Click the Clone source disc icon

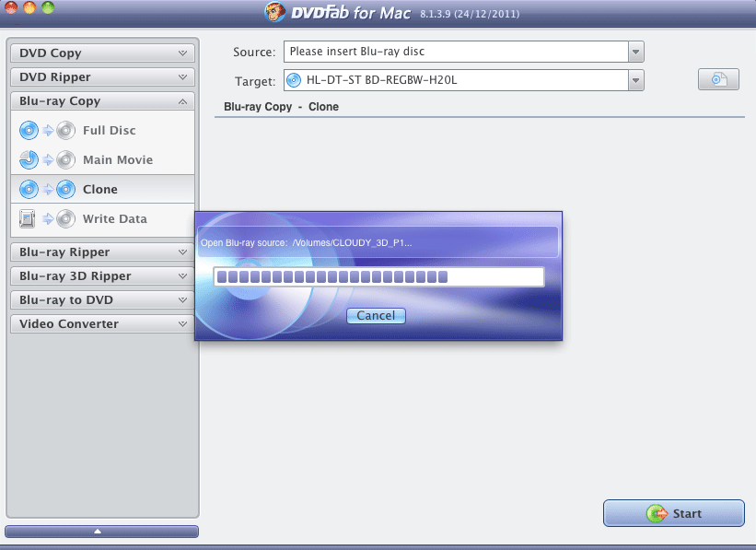pyautogui.click(x=29, y=189)
